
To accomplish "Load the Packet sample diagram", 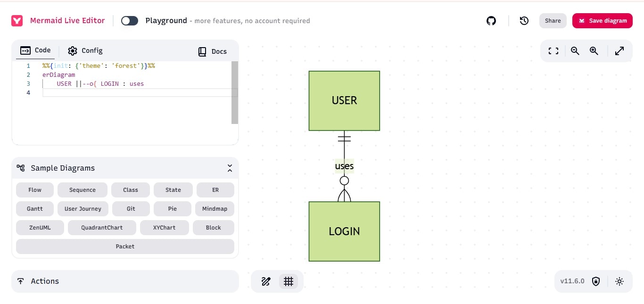I will [x=125, y=246].
